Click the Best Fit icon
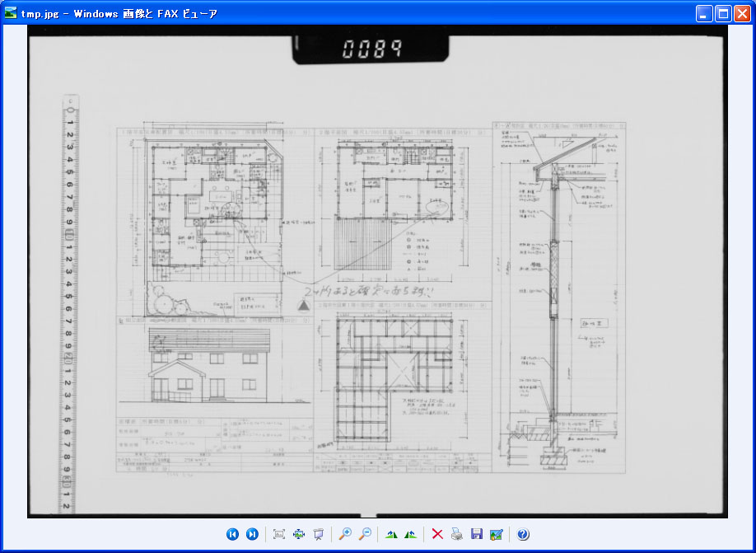756x553 pixels. (278, 534)
